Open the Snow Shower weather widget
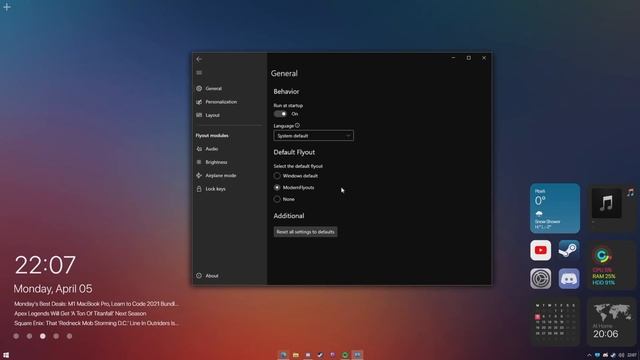The image size is (640, 360). (x=555, y=208)
